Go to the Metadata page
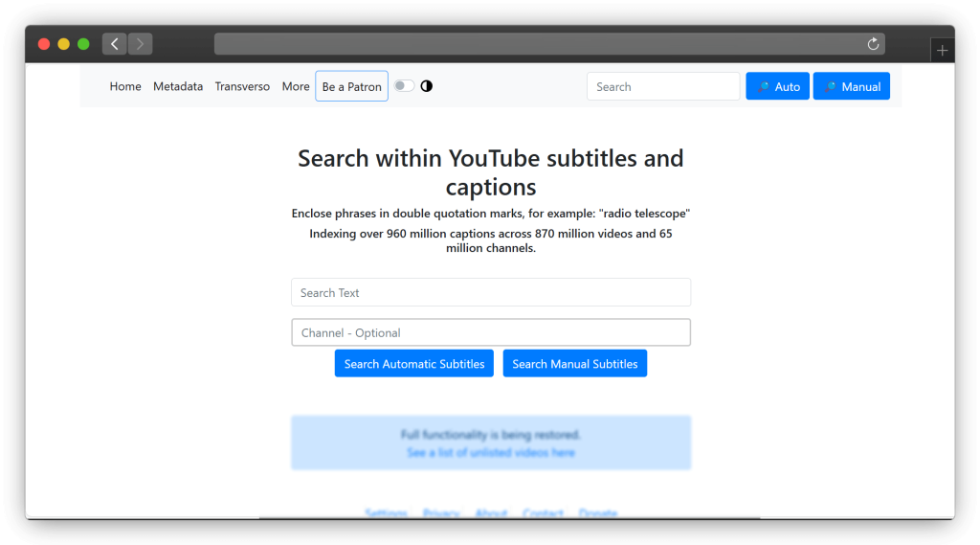Viewport: 980px width, 545px height. point(178,86)
